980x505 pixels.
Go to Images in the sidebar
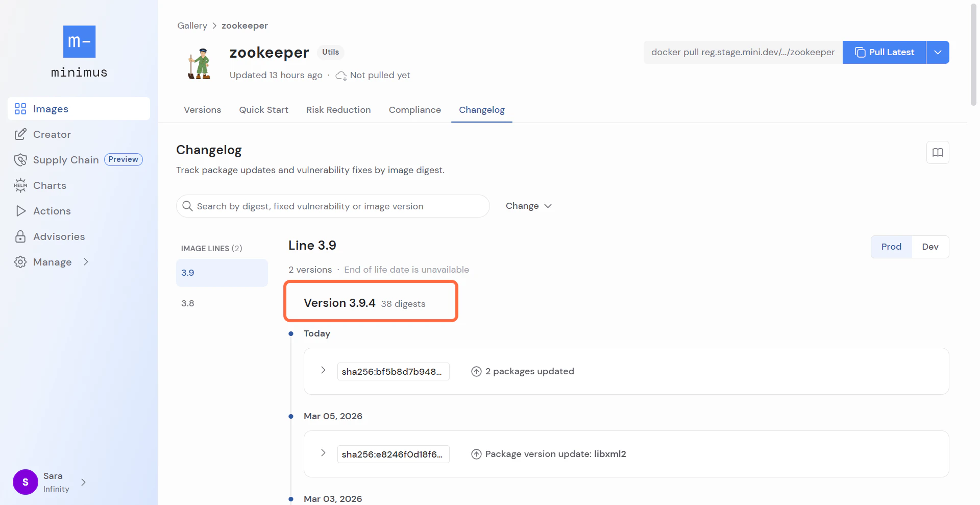pyautogui.click(x=79, y=109)
